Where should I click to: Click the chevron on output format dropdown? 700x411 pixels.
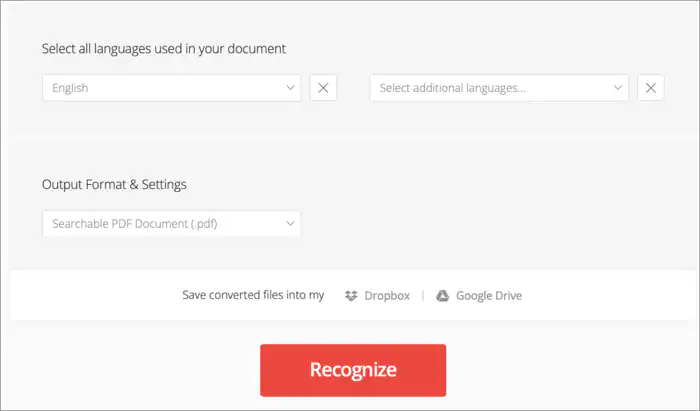click(291, 224)
